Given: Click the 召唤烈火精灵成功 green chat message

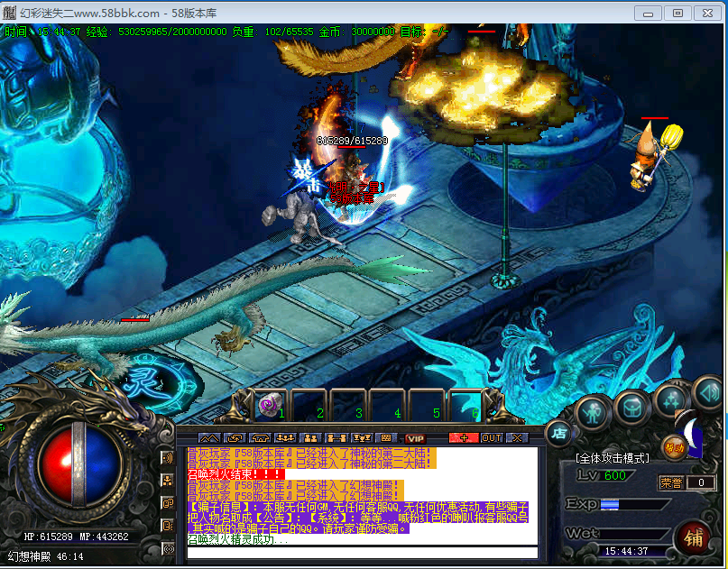Looking at the screenshot, I should [x=237, y=539].
